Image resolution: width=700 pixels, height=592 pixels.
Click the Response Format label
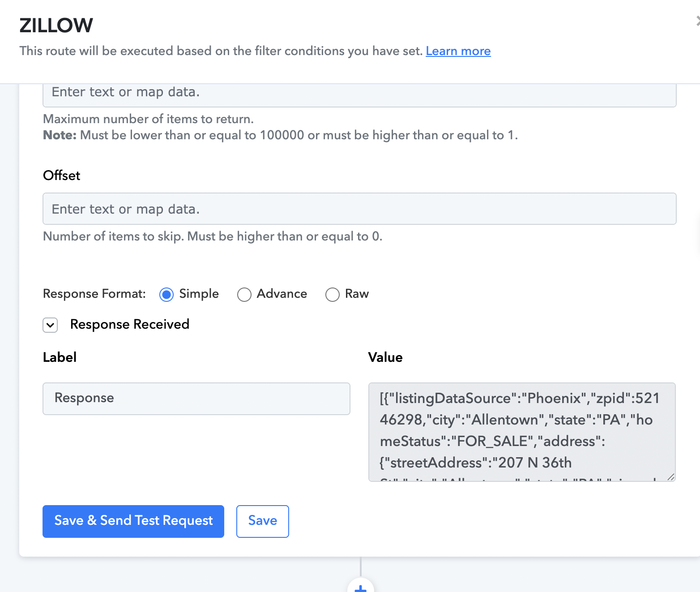(x=94, y=294)
